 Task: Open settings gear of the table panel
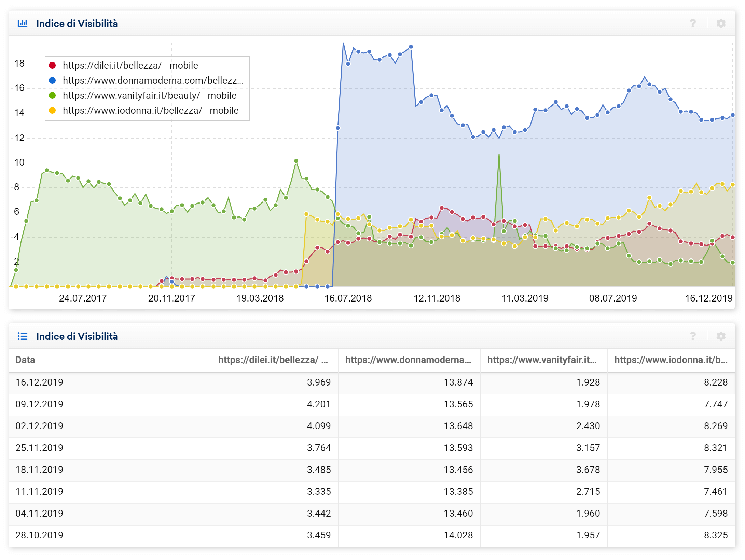coord(721,336)
